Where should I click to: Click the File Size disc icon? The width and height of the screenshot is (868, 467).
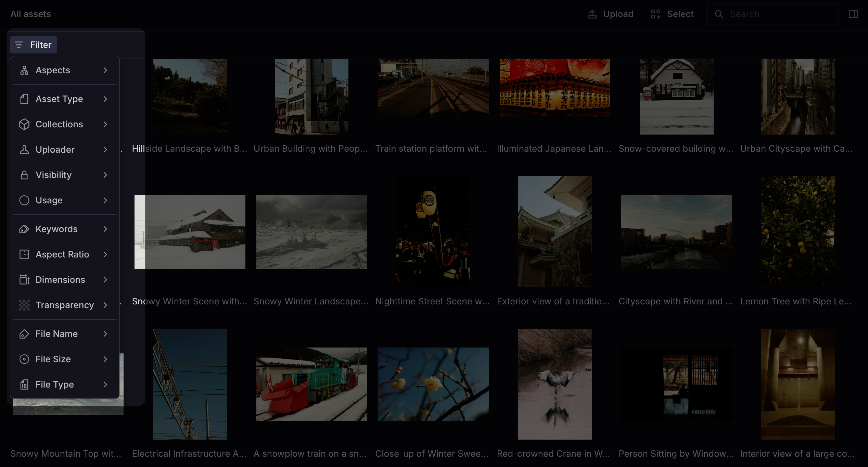[24, 359]
